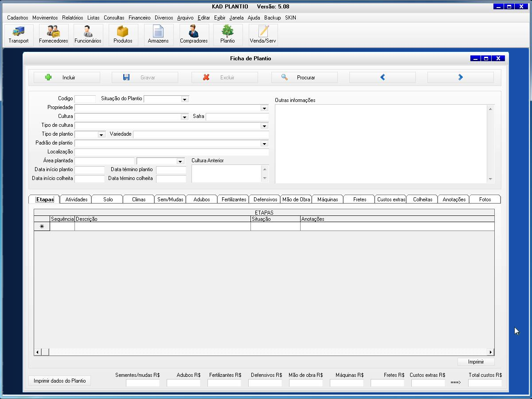
Task: Click the Excluir delete button
Action: click(225, 78)
